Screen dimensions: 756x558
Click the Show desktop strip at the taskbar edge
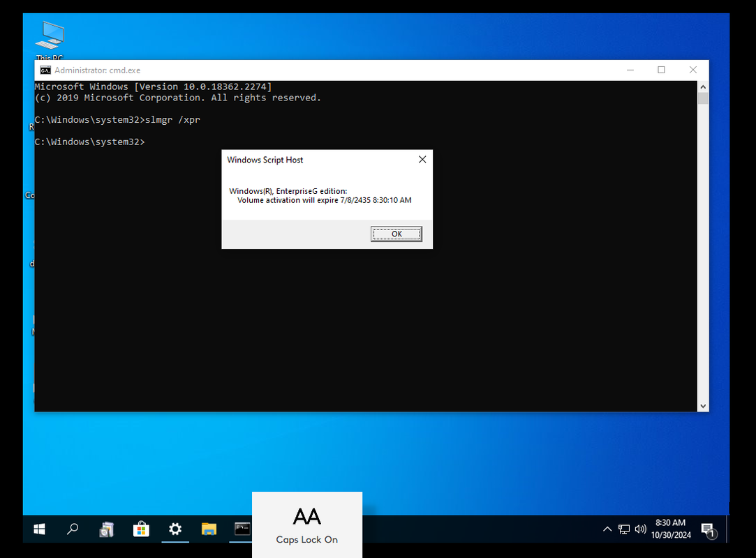(x=727, y=529)
